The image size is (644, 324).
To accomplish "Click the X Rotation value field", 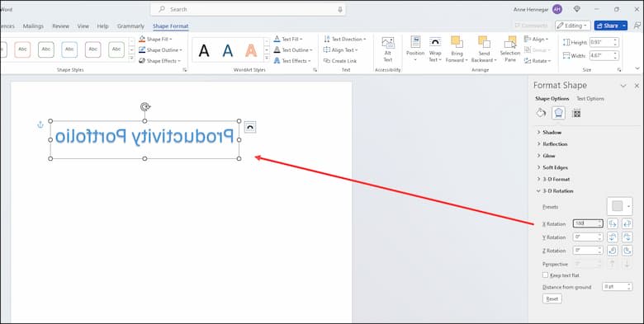I will point(588,223).
